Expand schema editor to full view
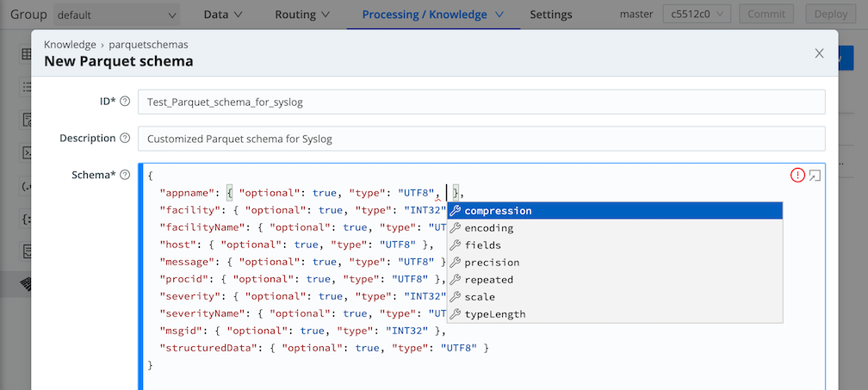Image resolution: width=868 pixels, height=390 pixels. tap(815, 176)
